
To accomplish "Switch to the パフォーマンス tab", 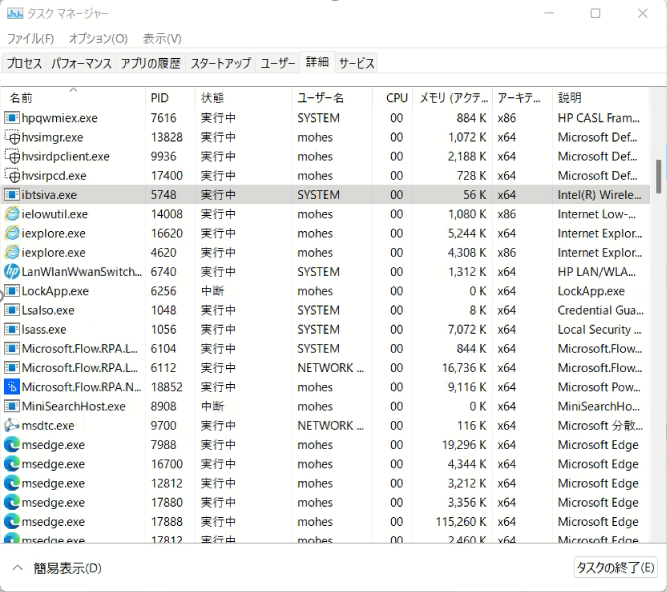I will pyautogui.click(x=81, y=63).
